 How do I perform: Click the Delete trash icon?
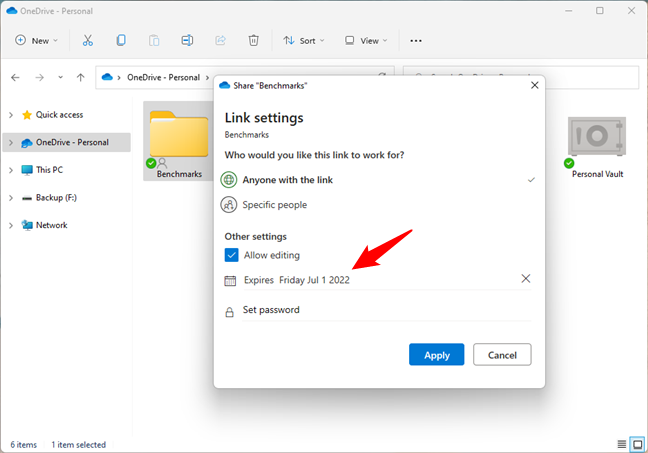click(x=253, y=41)
